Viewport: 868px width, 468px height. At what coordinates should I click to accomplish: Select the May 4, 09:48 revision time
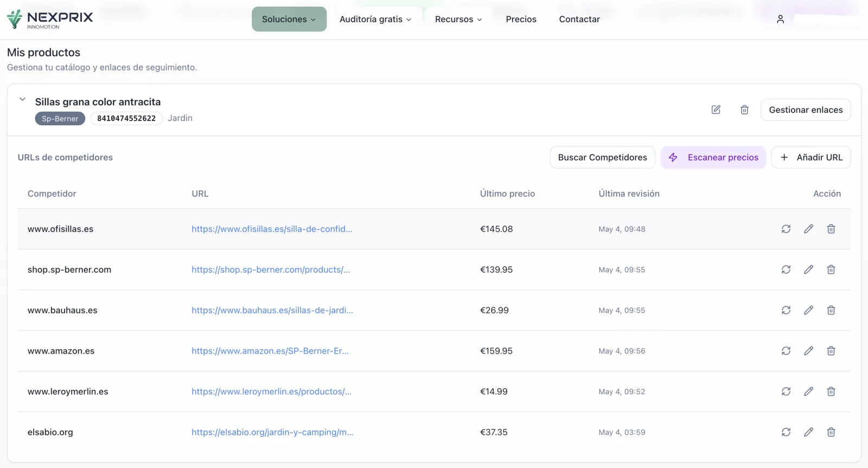[622, 229]
